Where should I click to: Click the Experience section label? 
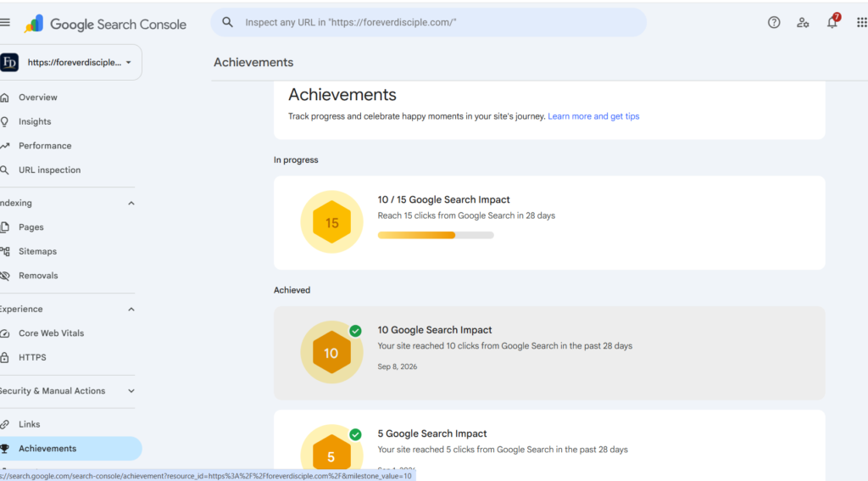(21, 309)
